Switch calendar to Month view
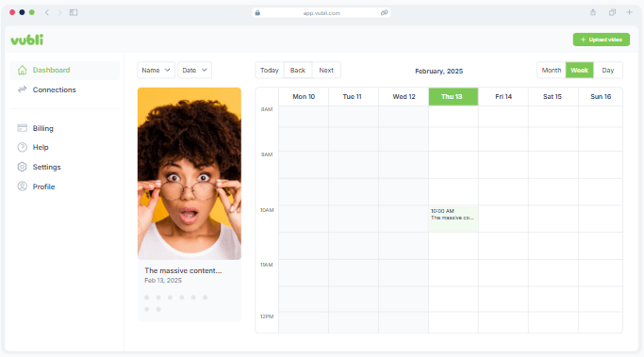Viewport: 644px width, 357px height. (x=552, y=70)
